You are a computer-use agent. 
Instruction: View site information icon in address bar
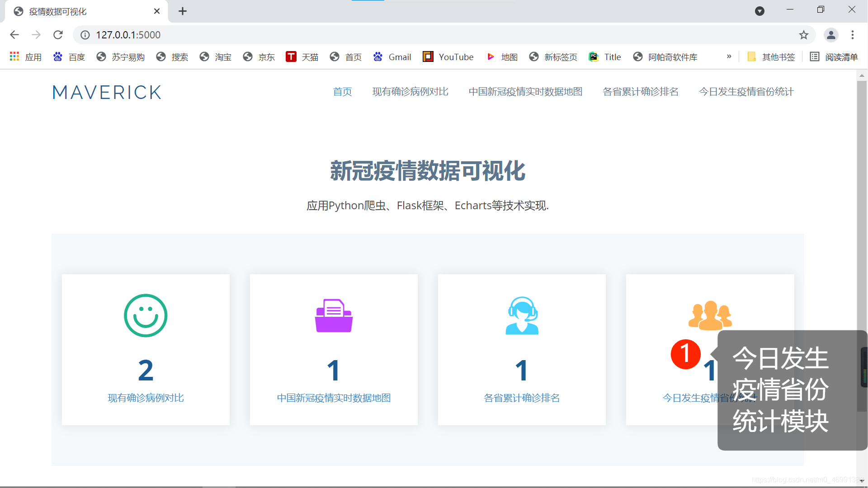point(85,35)
